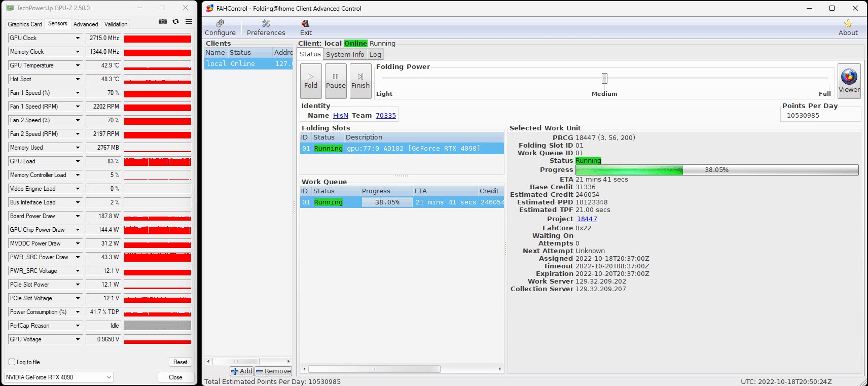This screenshot has height=386, width=868.
Task: Expand Board Power Draw dropdown
Action: 78,216
